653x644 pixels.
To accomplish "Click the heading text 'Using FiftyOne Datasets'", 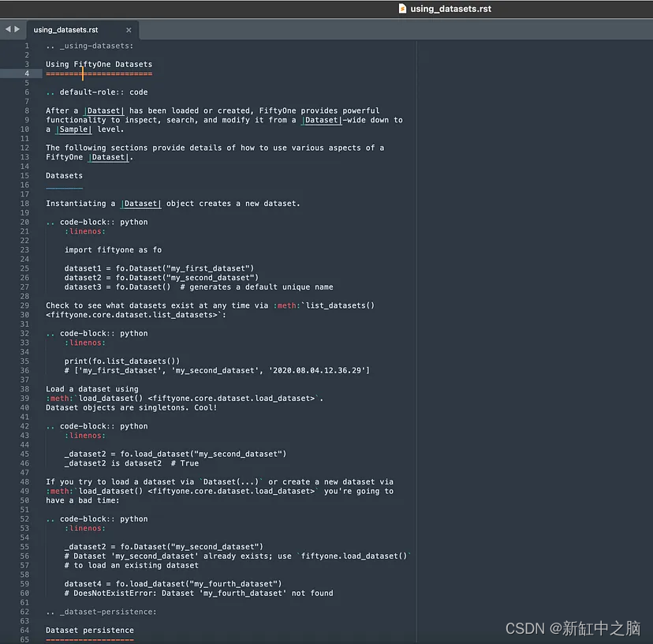I will click(99, 64).
